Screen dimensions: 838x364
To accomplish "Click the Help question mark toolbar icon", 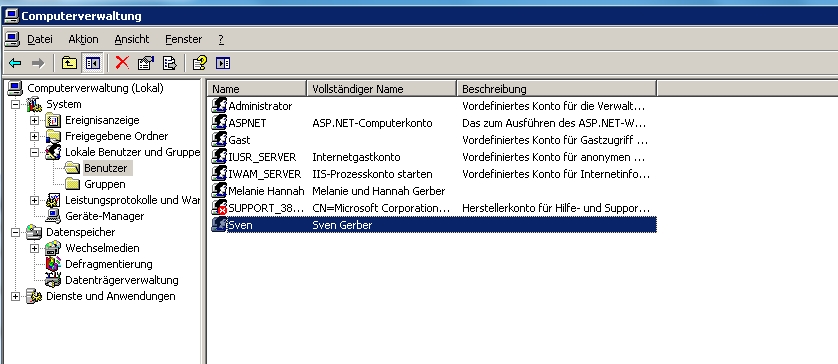I will coord(200,63).
